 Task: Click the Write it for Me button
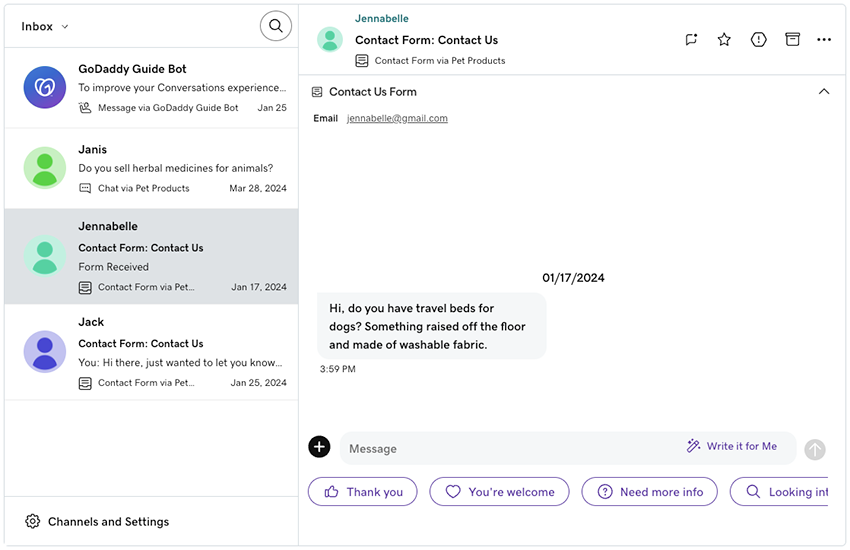[x=732, y=447]
